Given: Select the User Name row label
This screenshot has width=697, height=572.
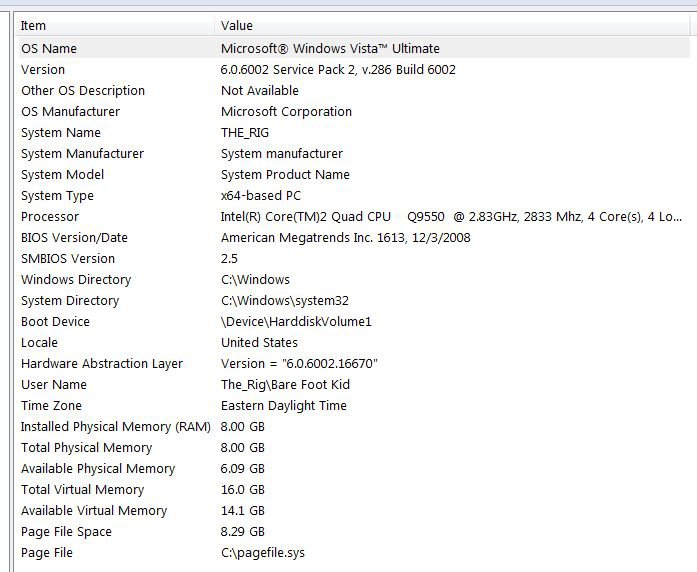Looking at the screenshot, I should pyautogui.click(x=54, y=385).
